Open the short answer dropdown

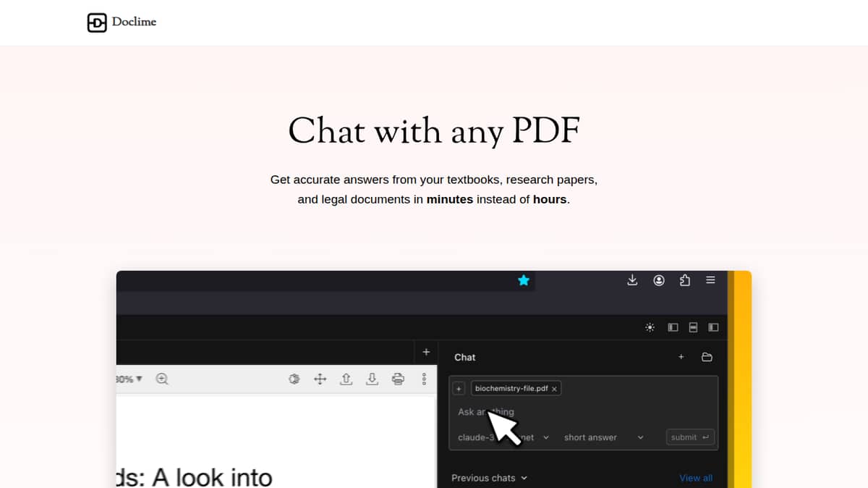click(x=603, y=437)
